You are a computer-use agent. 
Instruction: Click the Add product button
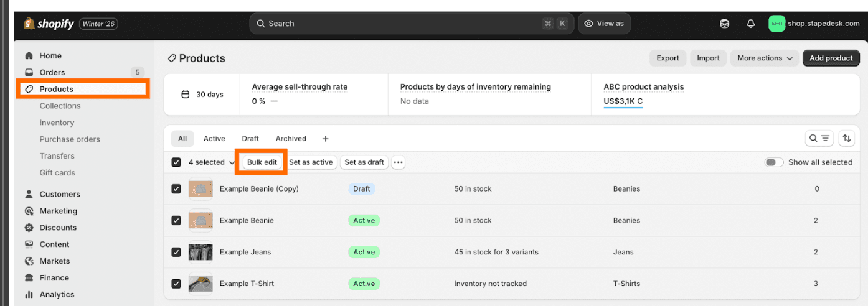pos(831,58)
